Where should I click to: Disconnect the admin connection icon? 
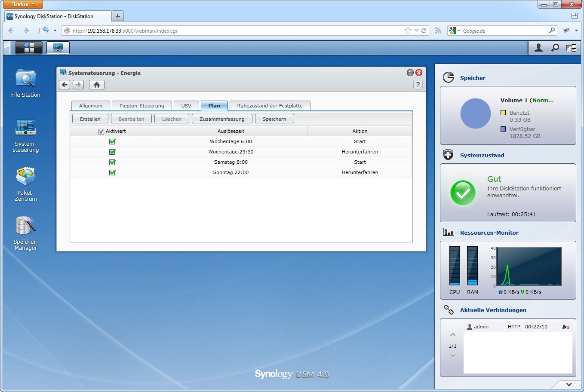point(566,327)
